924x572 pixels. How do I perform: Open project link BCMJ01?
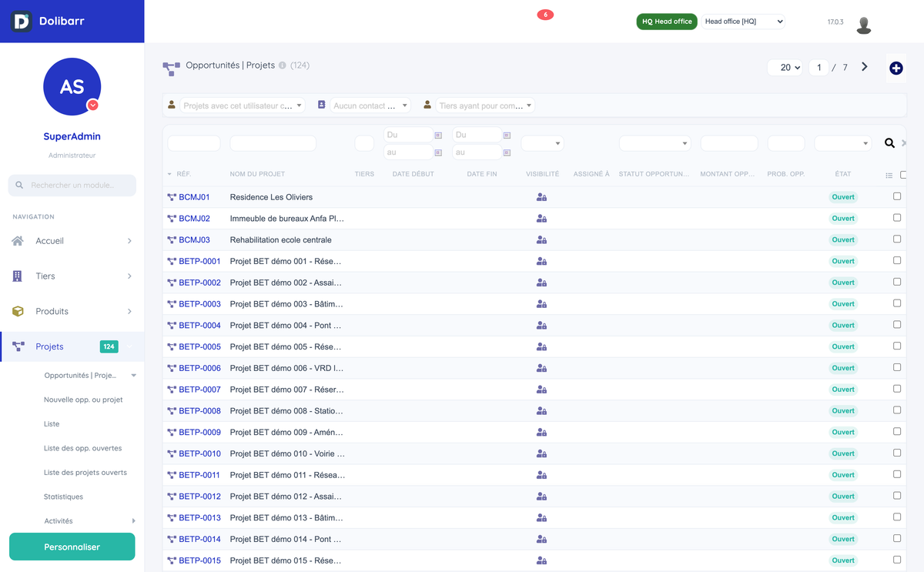194,197
